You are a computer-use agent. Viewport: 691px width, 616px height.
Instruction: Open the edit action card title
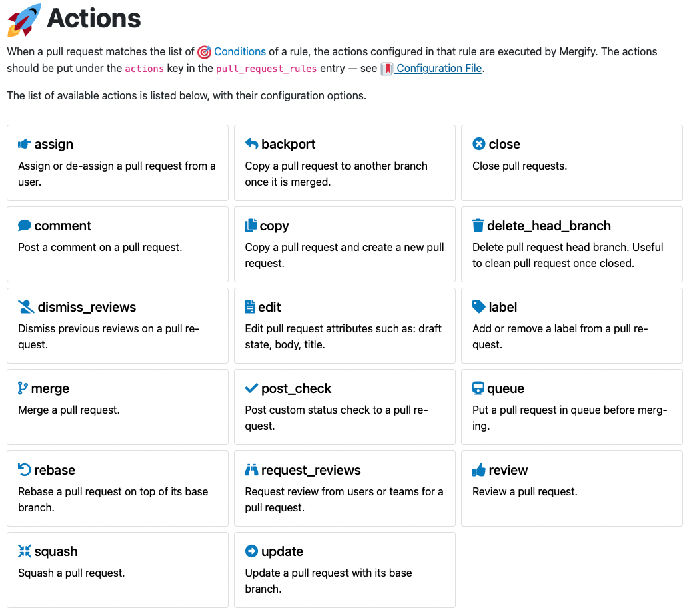[269, 307]
